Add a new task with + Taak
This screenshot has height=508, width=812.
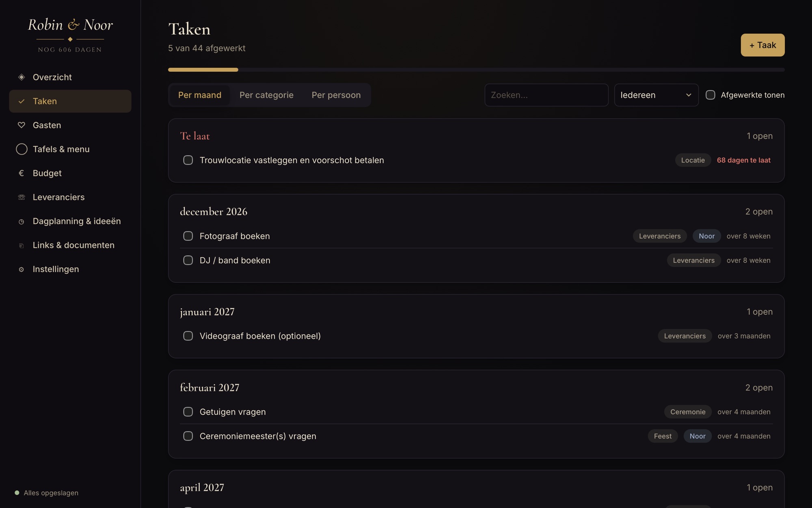coord(762,45)
